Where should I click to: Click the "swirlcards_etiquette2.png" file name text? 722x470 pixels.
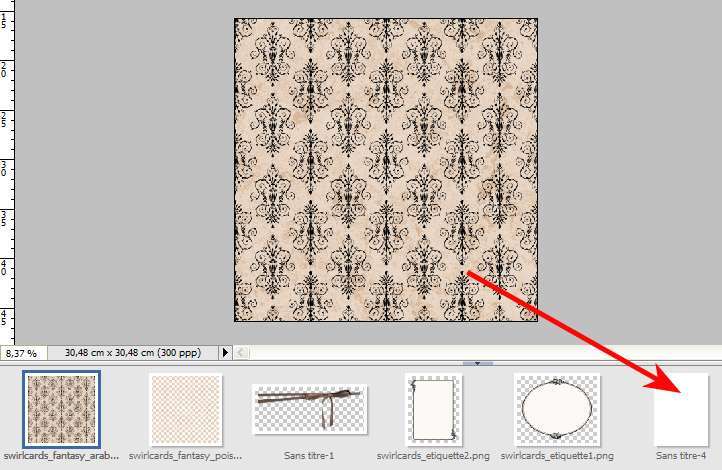pyautogui.click(x=432, y=455)
